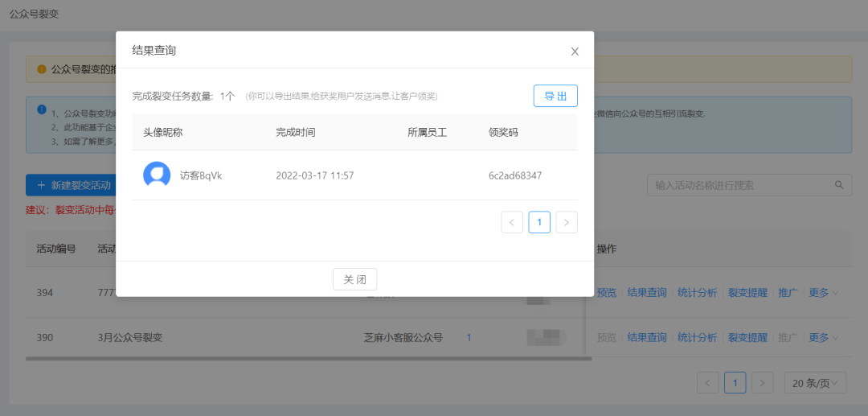Go to previous page in the background table pagination
Viewport: 868px width, 416px height.
click(707, 383)
